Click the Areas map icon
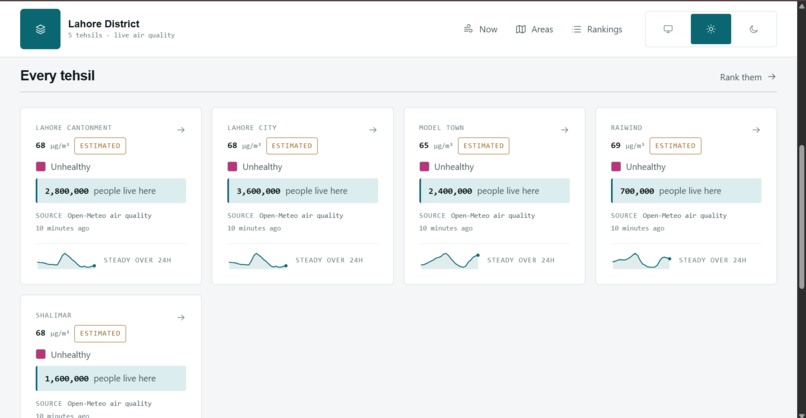 click(521, 29)
